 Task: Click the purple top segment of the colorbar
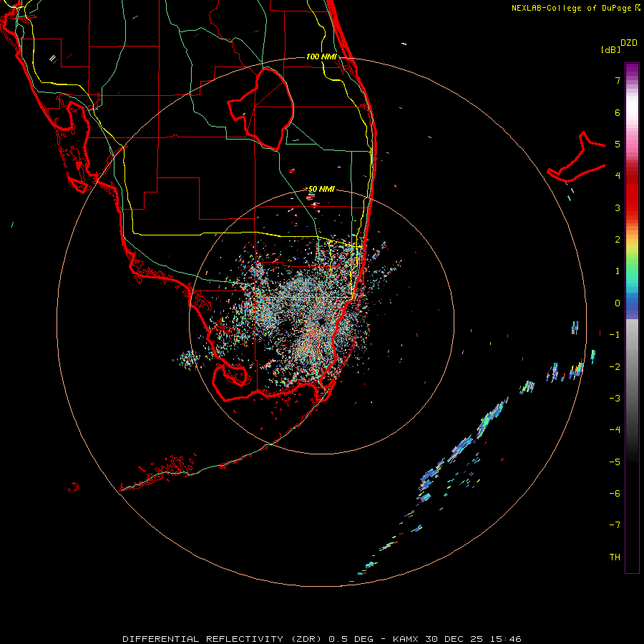[x=632, y=70]
